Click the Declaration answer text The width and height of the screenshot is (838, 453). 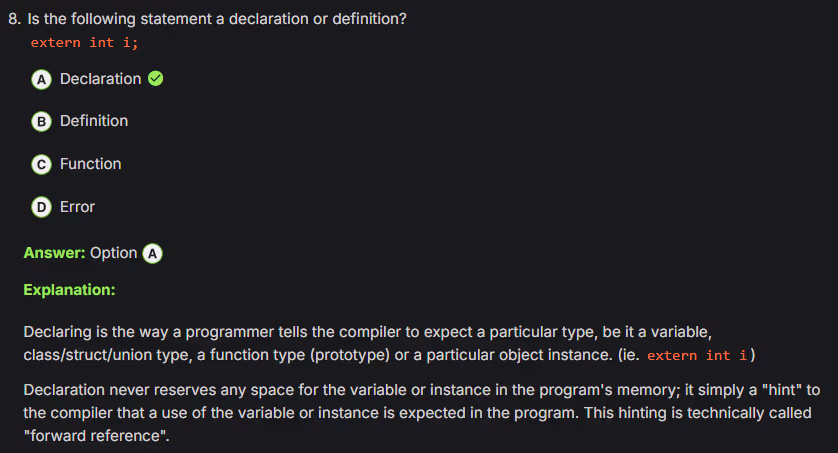[x=100, y=79]
